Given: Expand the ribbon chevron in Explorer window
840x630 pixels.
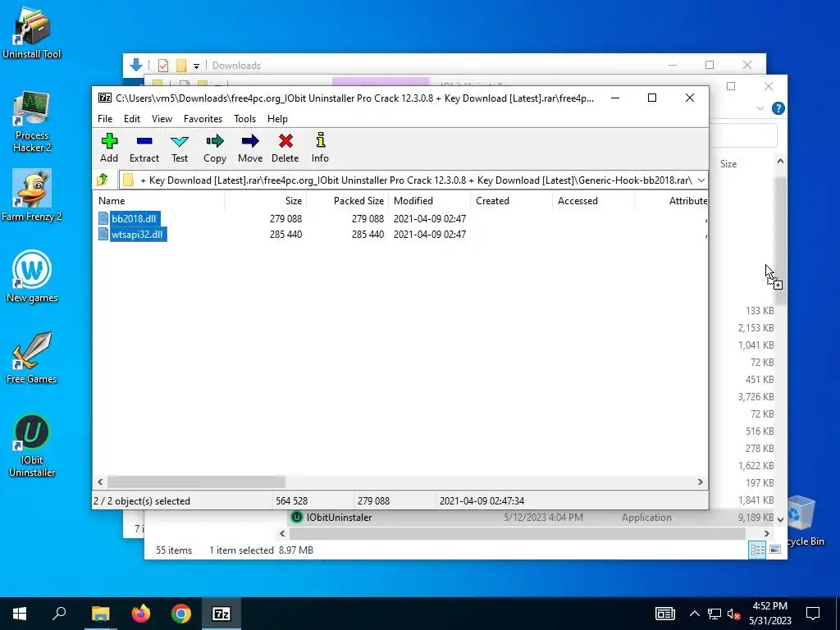Looking at the screenshot, I should 760,109.
